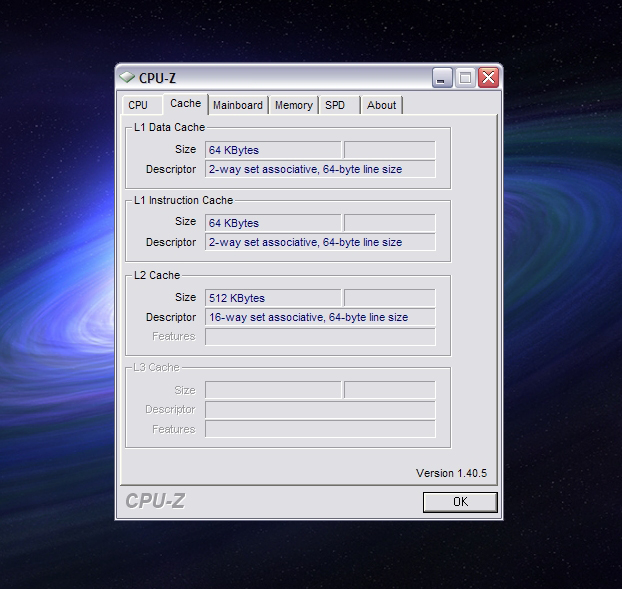Image resolution: width=622 pixels, height=589 pixels.
Task: Click the OK button
Action: point(460,502)
